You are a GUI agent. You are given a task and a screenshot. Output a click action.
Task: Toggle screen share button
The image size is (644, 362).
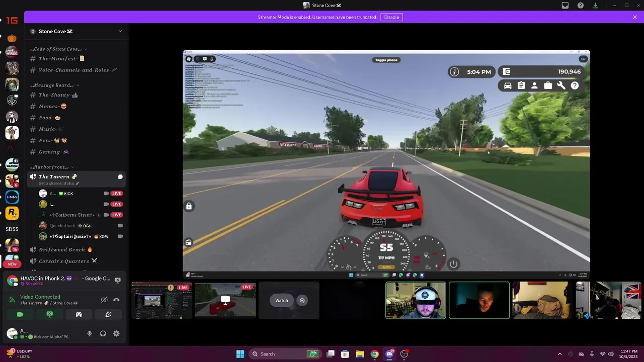49,314
